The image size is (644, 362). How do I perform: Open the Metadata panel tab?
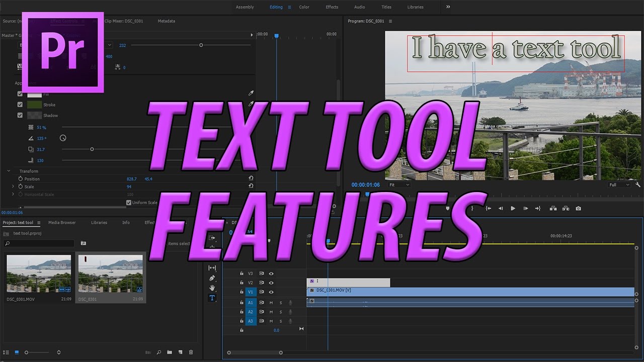[x=166, y=21]
